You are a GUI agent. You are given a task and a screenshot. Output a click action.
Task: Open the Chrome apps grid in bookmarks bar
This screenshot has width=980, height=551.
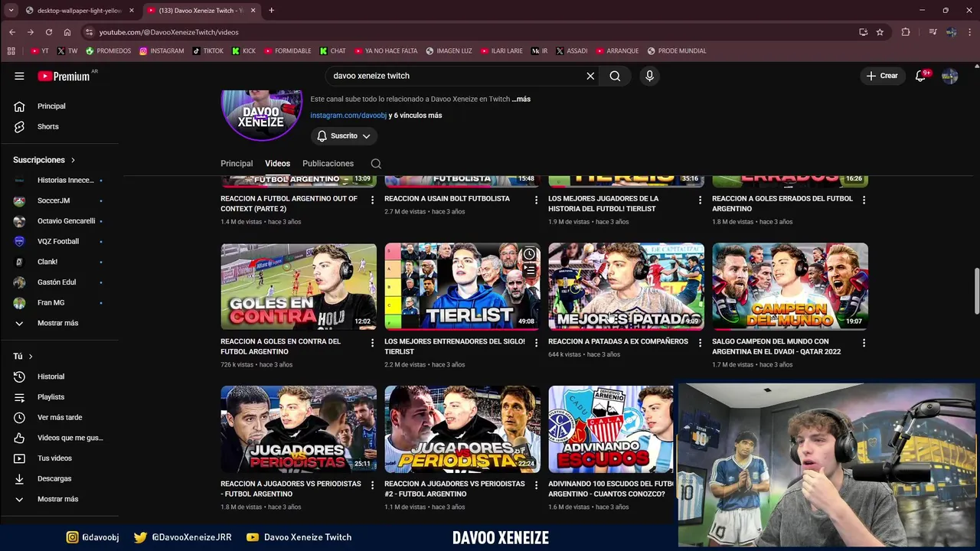[11, 51]
